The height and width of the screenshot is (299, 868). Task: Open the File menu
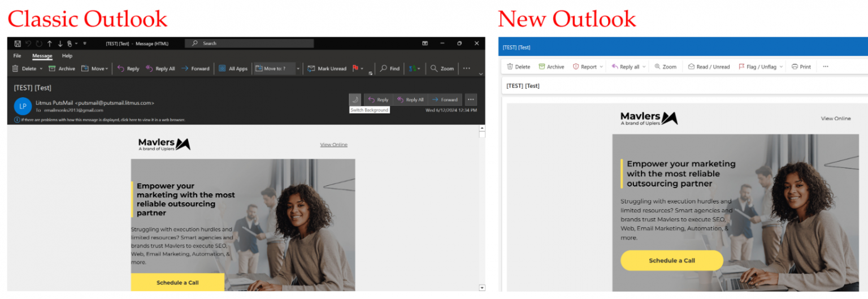pyautogui.click(x=17, y=56)
